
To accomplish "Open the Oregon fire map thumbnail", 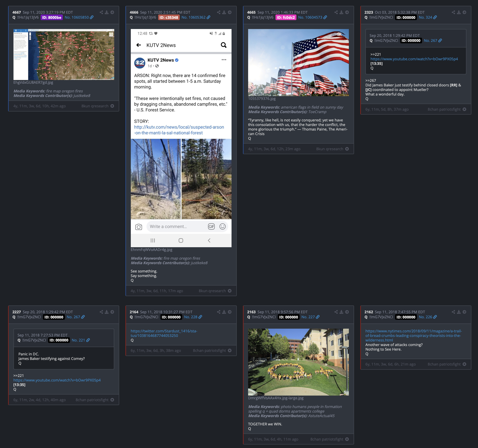I will click(x=64, y=54).
